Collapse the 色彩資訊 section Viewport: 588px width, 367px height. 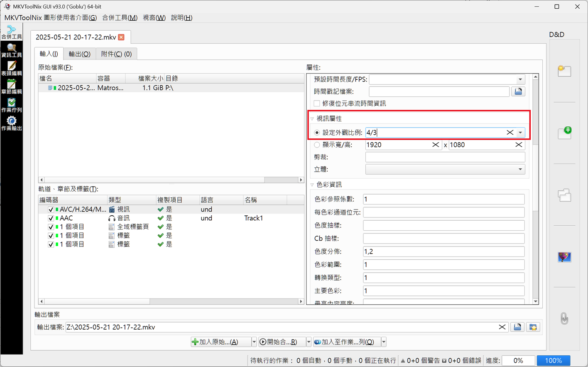[x=312, y=185]
